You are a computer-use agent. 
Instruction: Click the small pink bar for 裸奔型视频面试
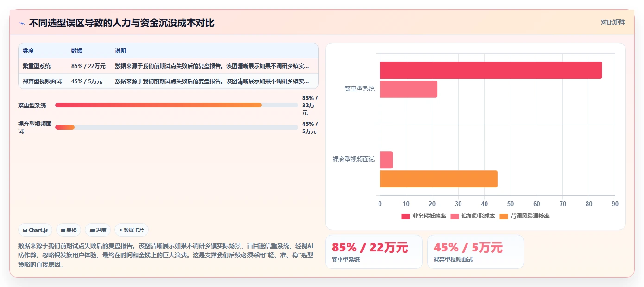click(386, 160)
